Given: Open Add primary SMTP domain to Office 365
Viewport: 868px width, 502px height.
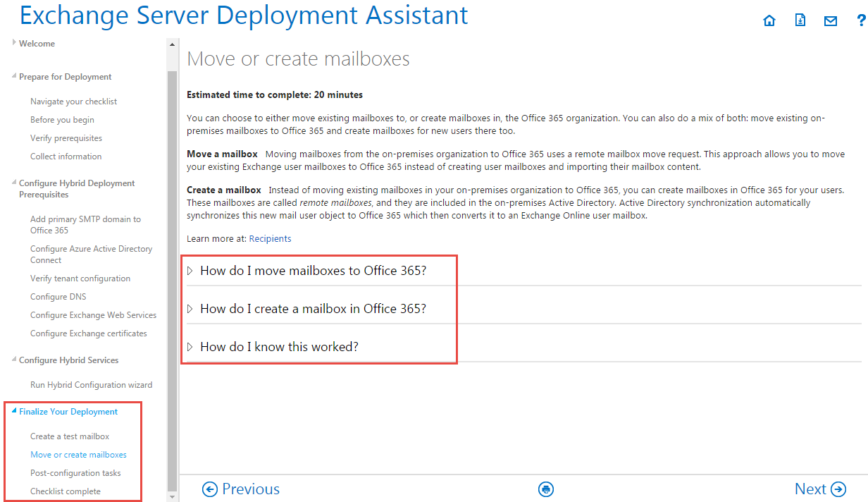Looking at the screenshot, I should pos(86,225).
